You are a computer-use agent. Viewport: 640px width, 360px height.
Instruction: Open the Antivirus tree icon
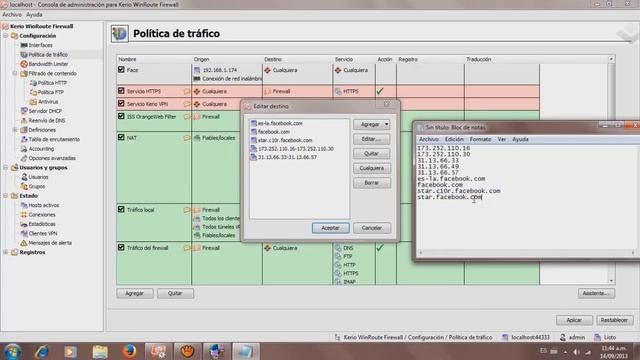(x=33, y=102)
